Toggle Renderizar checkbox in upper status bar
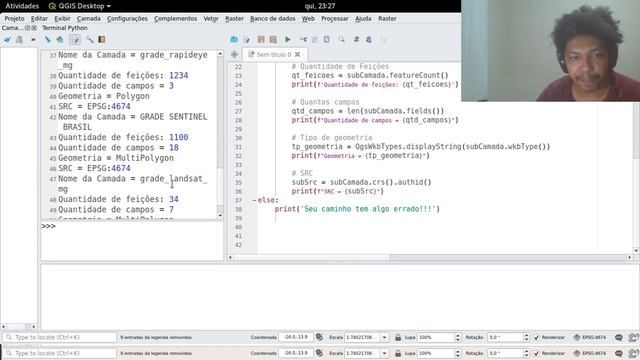Viewport: 640px width, 360px height. 536,338
